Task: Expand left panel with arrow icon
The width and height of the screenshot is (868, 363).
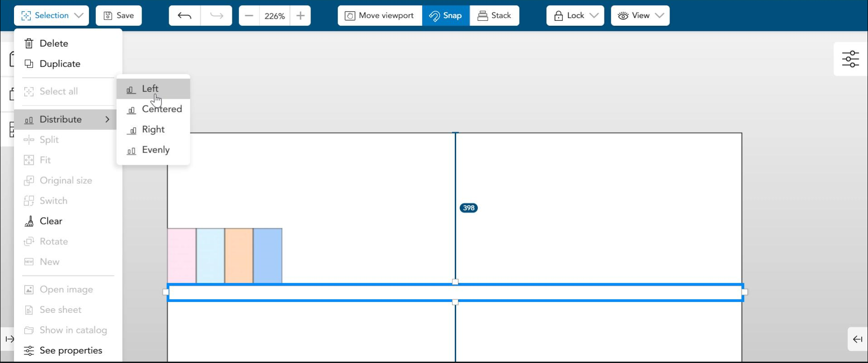Action: 9,339
